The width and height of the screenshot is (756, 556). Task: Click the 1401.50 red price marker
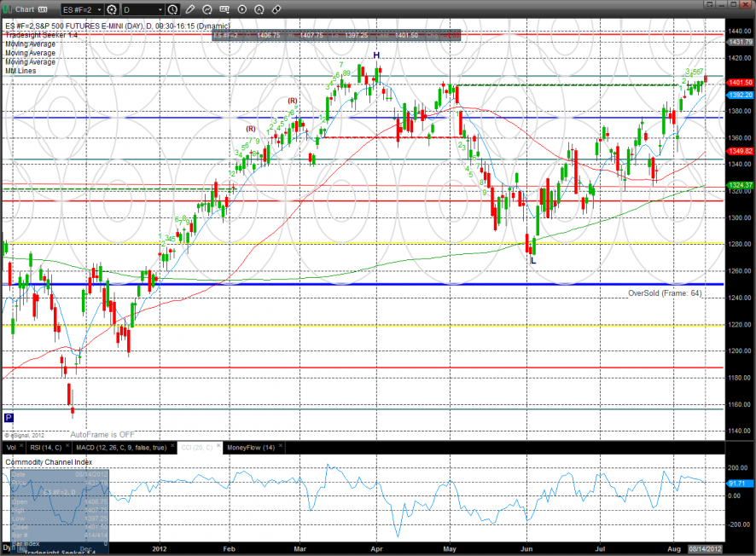(740, 83)
